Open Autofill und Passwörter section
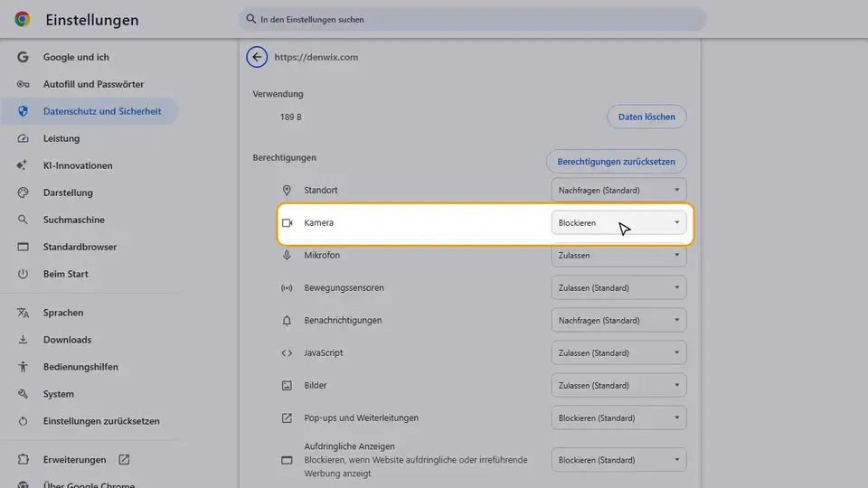 tap(93, 84)
